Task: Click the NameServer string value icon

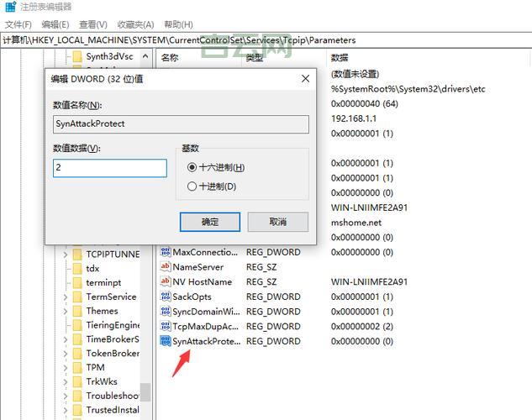Action: tap(166, 267)
